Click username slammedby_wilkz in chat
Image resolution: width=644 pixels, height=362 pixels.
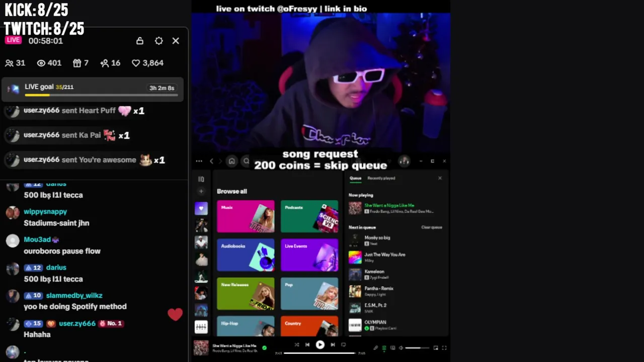click(74, 296)
